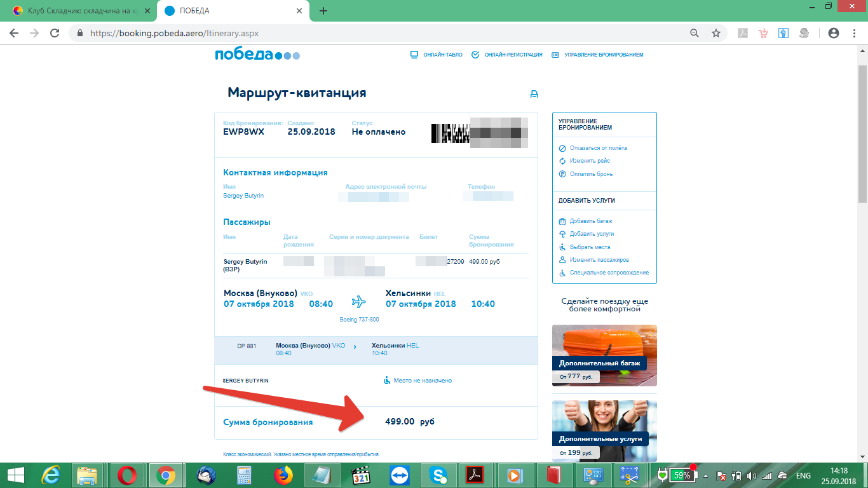Click the shopping cart extension icon

(x=764, y=33)
